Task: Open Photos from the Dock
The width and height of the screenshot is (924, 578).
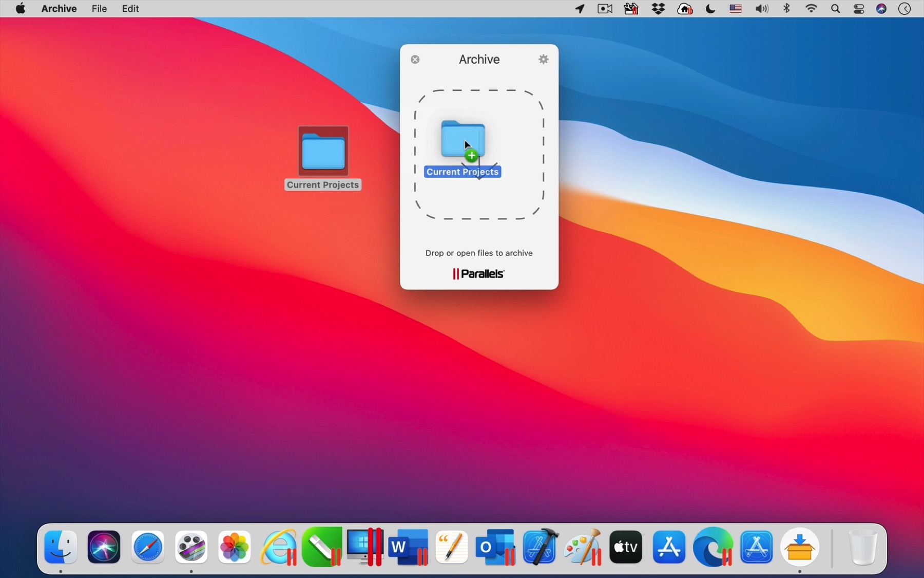Action: click(234, 547)
